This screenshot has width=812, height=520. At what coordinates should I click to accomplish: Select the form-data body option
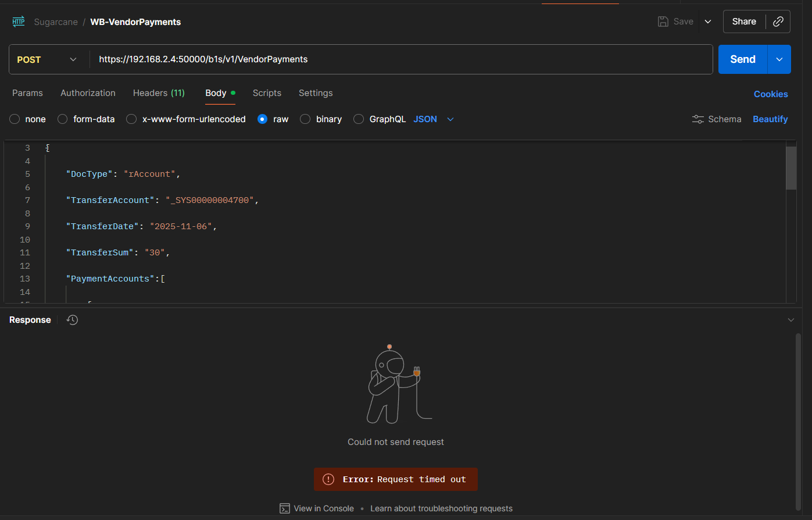click(63, 119)
